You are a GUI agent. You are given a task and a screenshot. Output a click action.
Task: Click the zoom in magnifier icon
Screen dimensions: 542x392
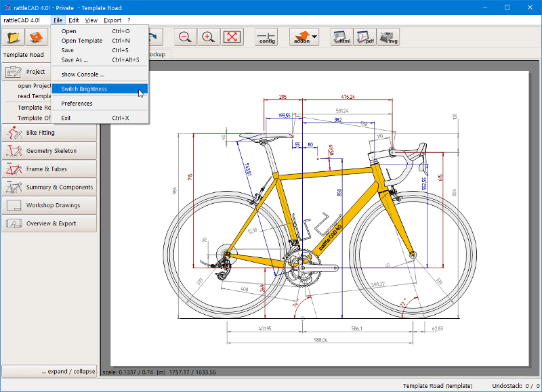209,37
